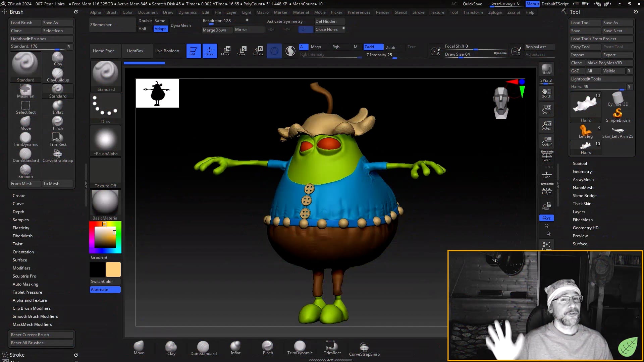
Task: Click the Rotate transform icon
Action: [x=258, y=51]
